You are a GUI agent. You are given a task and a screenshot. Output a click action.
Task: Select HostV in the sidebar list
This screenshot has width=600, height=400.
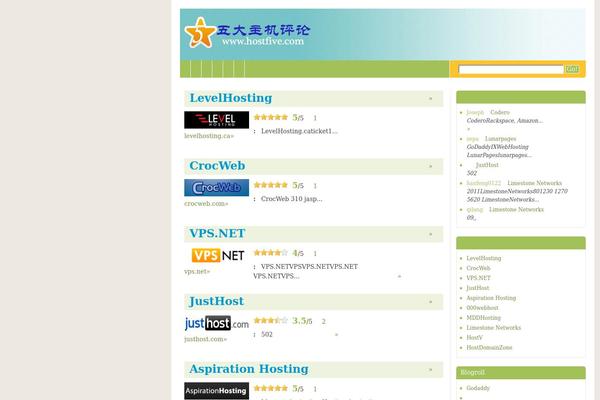point(474,338)
